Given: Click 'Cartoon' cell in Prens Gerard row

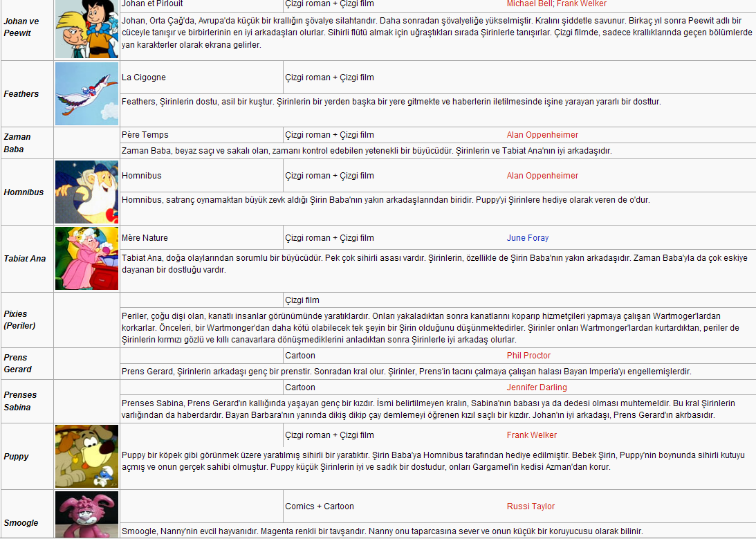Looking at the screenshot, I should [x=300, y=356].
